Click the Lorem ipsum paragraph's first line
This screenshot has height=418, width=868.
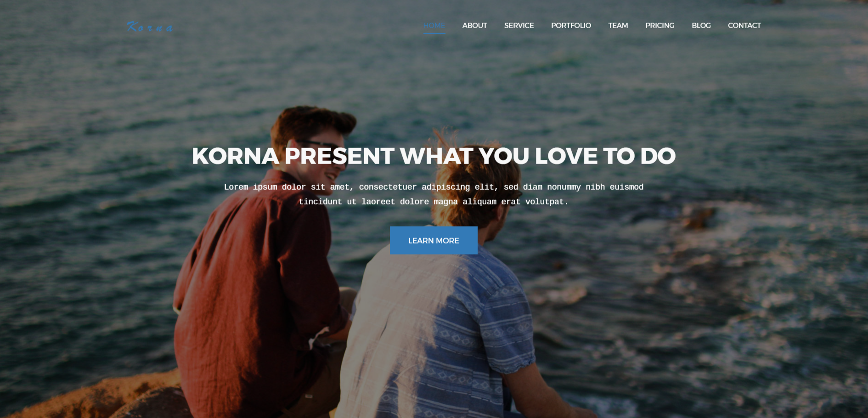[434, 187]
